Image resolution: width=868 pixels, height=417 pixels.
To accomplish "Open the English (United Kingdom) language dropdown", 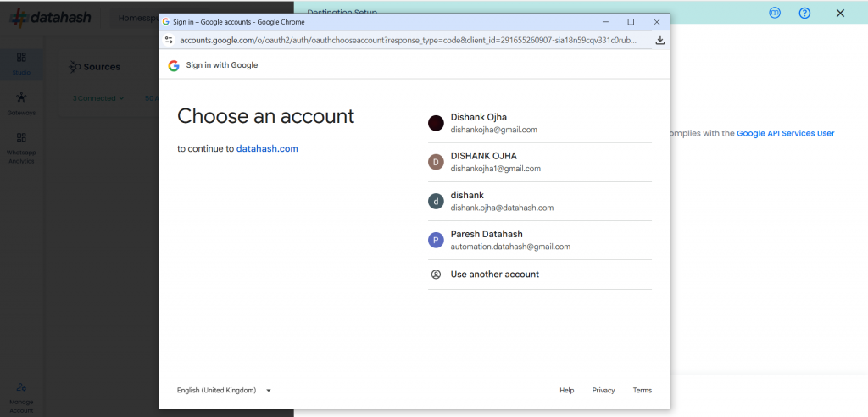I will click(x=224, y=391).
